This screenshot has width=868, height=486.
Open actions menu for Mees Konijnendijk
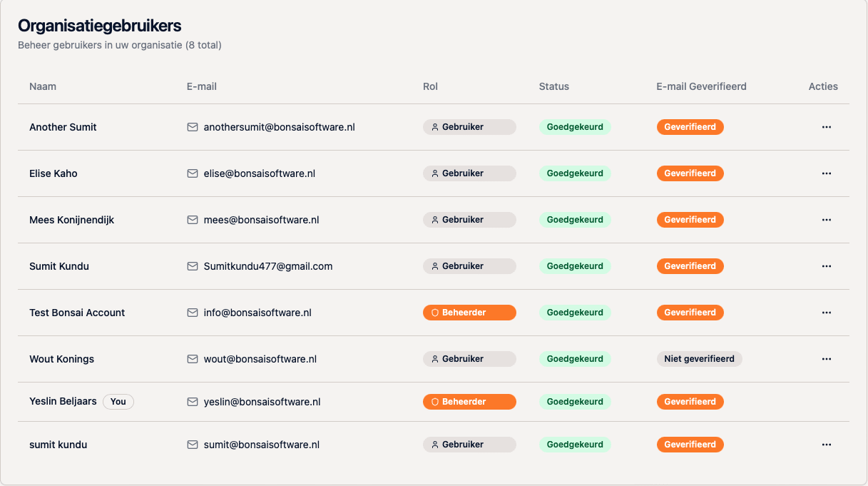point(827,220)
